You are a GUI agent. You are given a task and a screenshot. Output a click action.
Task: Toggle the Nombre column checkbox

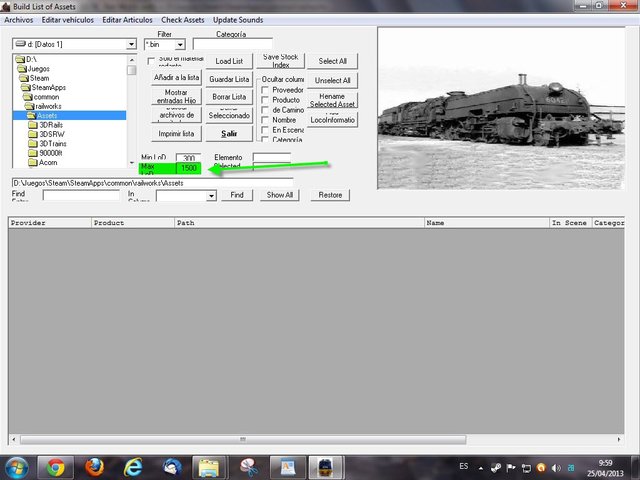click(264, 120)
